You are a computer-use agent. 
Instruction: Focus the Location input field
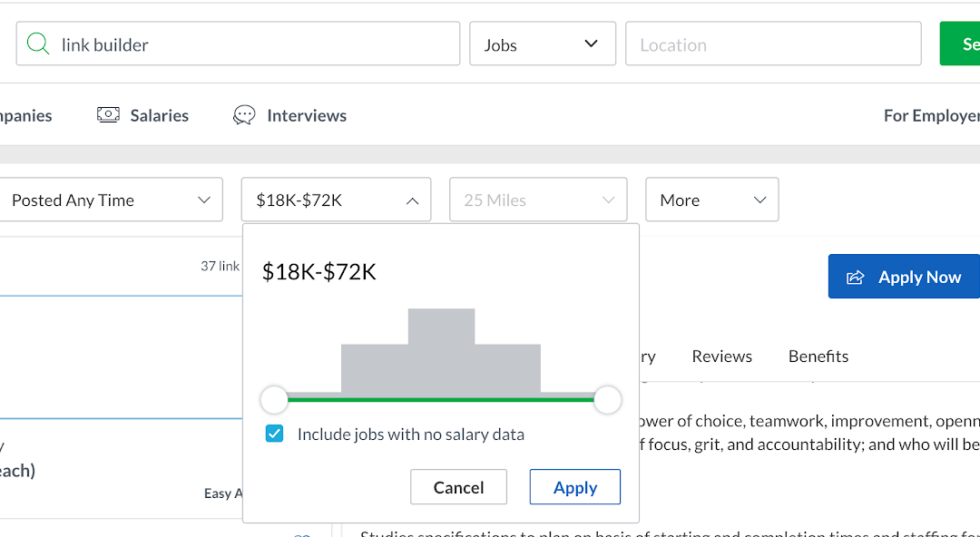click(772, 44)
